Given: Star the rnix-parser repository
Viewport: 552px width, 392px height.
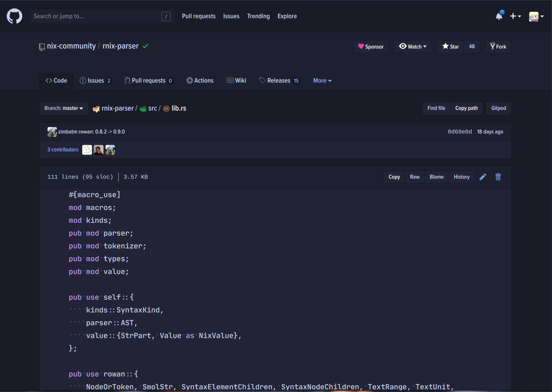Looking at the screenshot, I should pyautogui.click(x=450, y=47).
